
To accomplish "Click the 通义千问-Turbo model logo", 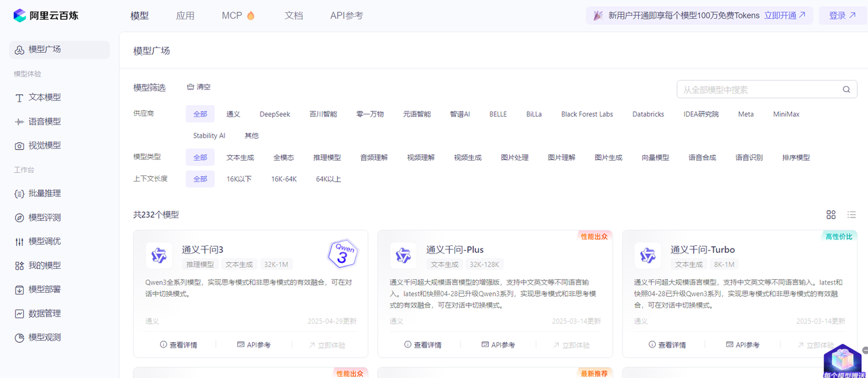I will [x=648, y=255].
